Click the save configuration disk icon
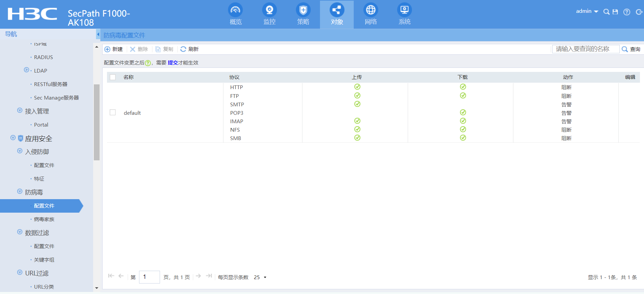 (x=615, y=12)
